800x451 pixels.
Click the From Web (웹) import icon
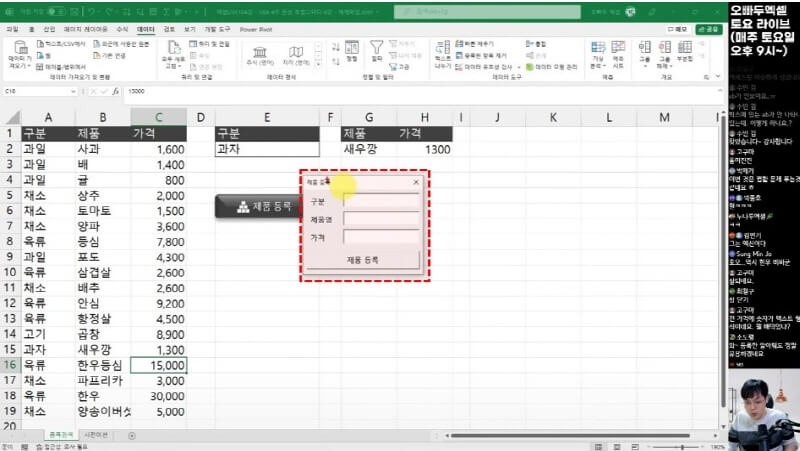pyautogui.click(x=41, y=56)
